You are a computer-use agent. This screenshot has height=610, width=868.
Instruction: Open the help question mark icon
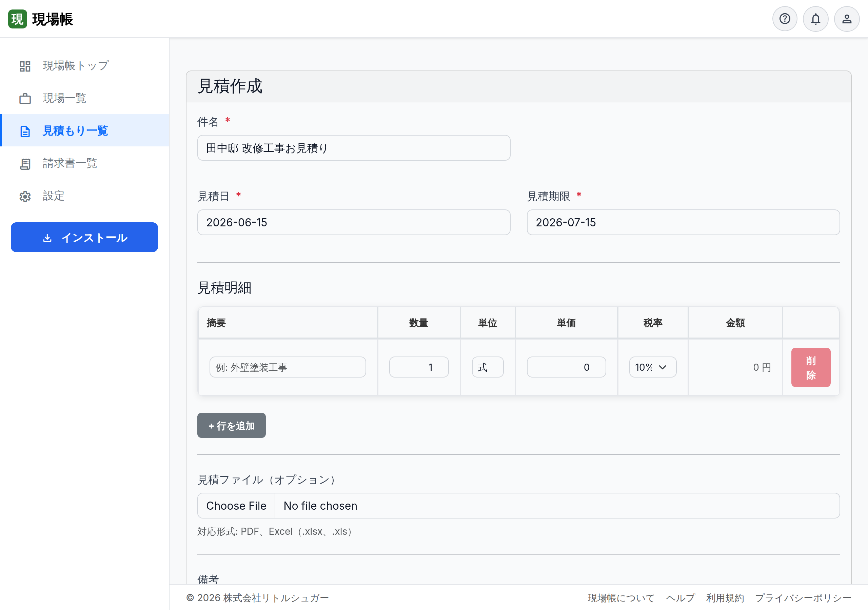(x=785, y=19)
